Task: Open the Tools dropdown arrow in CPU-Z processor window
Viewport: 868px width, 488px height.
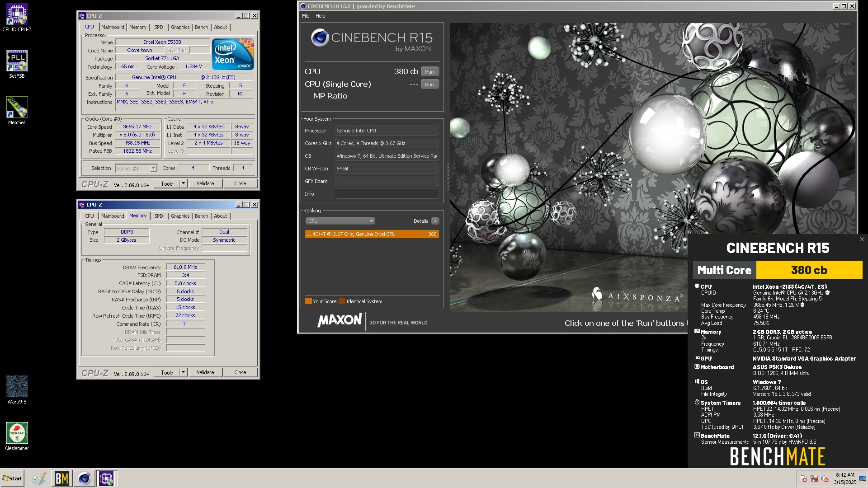Action: pyautogui.click(x=183, y=183)
